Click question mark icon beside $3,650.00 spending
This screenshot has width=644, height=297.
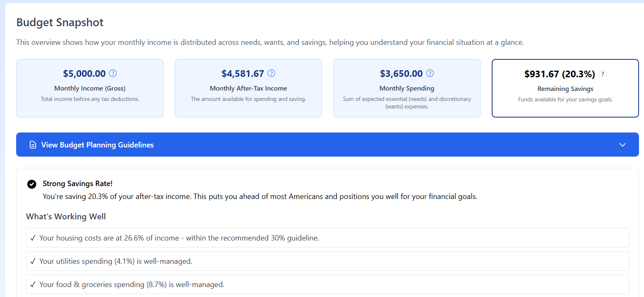[430, 74]
